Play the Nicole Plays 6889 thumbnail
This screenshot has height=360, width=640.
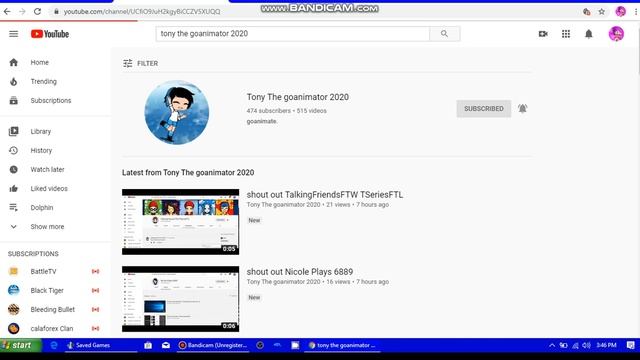coord(180,299)
